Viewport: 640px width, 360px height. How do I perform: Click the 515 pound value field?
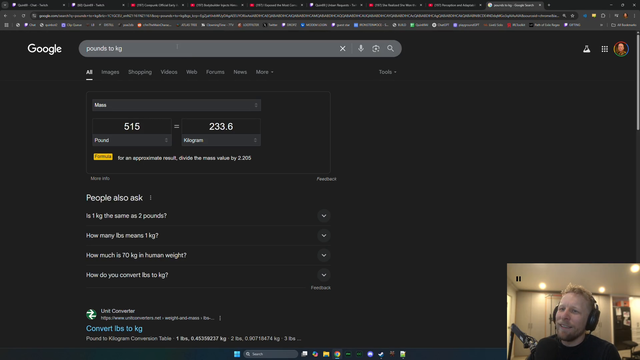[x=132, y=127]
